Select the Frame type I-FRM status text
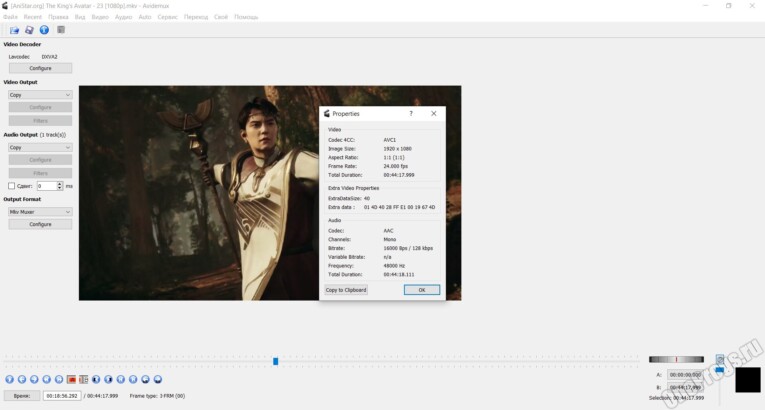This screenshot has height=410, width=765. [157, 396]
